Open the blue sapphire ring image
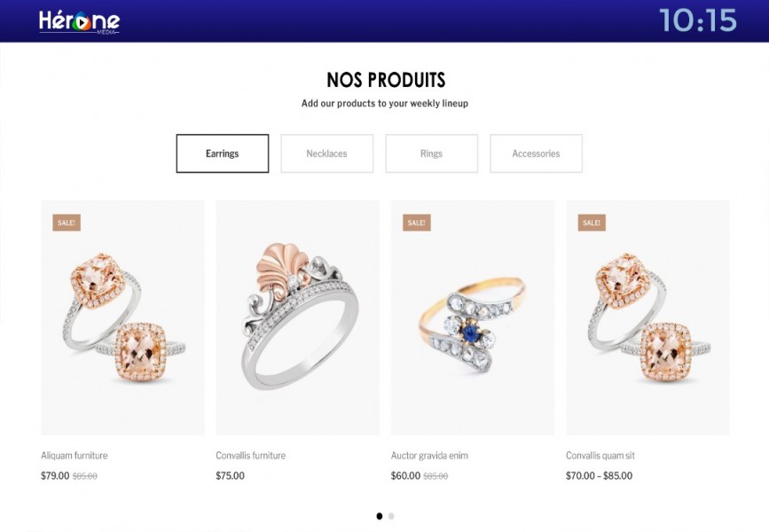This screenshot has height=532, width=769. pyautogui.click(x=473, y=317)
